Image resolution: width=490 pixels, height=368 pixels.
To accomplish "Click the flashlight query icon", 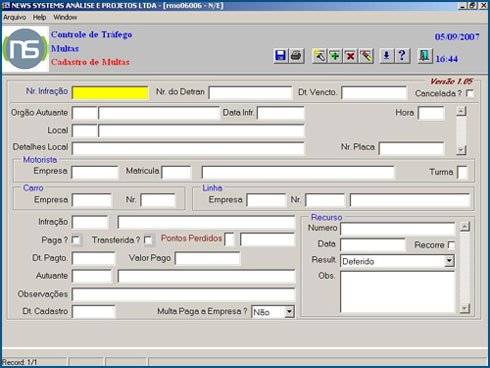I will (319, 56).
